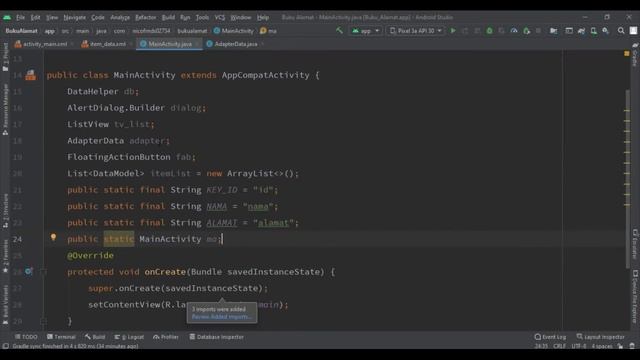The height and width of the screenshot is (360, 640).
Task: Open the Navigate menu
Action: [75, 18]
